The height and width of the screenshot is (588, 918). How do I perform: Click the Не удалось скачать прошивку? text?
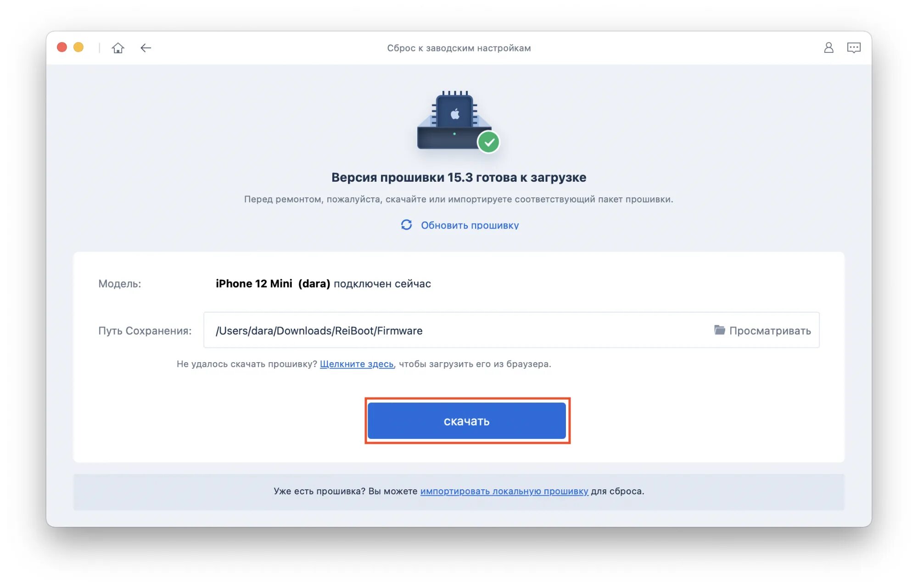(247, 364)
